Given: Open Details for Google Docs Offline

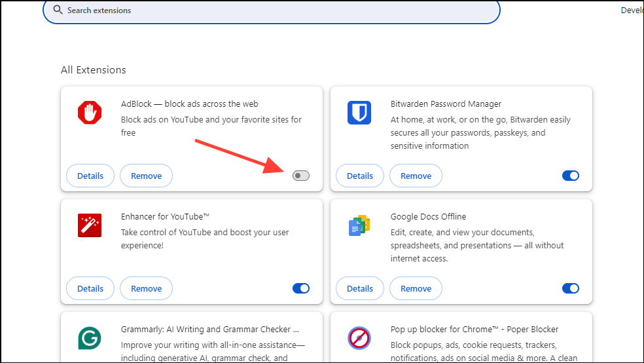Looking at the screenshot, I should tap(360, 288).
